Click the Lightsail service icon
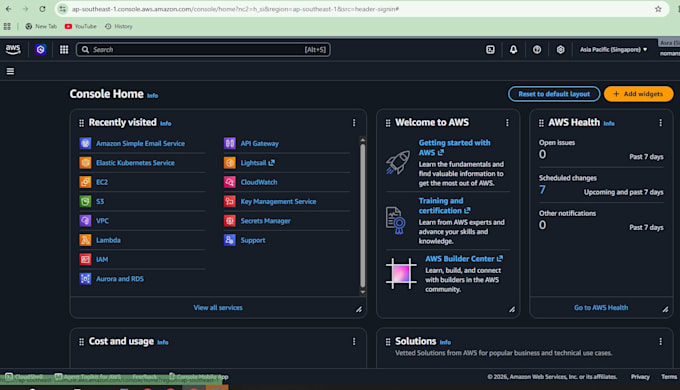The width and height of the screenshot is (680, 390). (230, 163)
